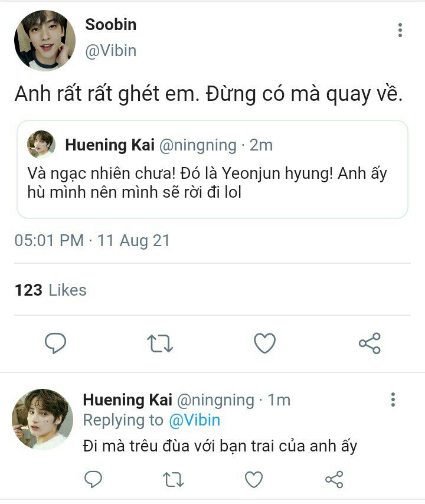Like Soobin's main tweet
Image resolution: width=425 pixels, height=504 pixels.
[x=264, y=343]
